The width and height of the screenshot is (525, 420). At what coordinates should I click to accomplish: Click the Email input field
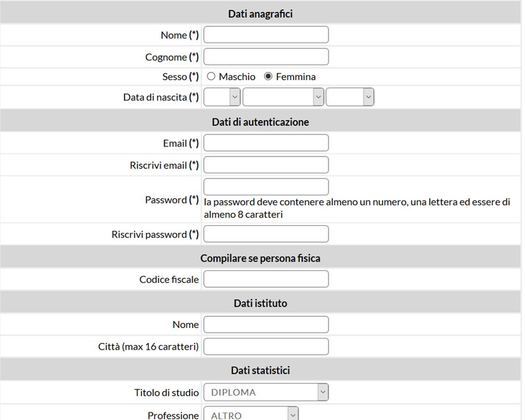click(x=266, y=143)
